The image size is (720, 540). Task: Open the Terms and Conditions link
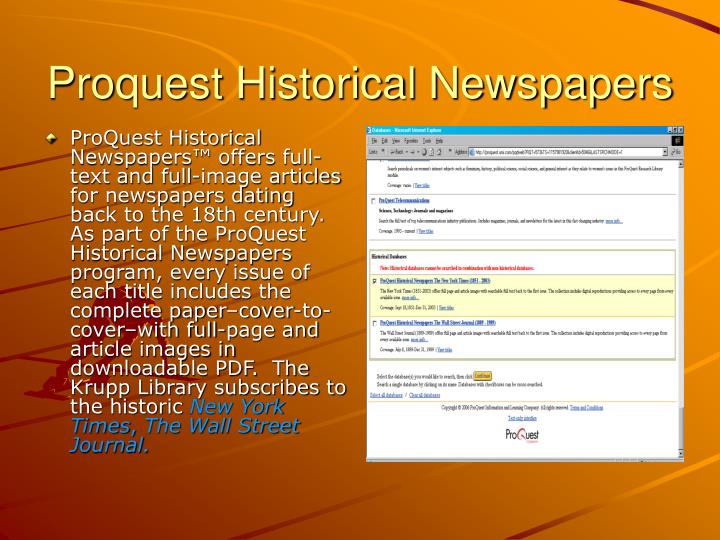[x=586, y=408]
